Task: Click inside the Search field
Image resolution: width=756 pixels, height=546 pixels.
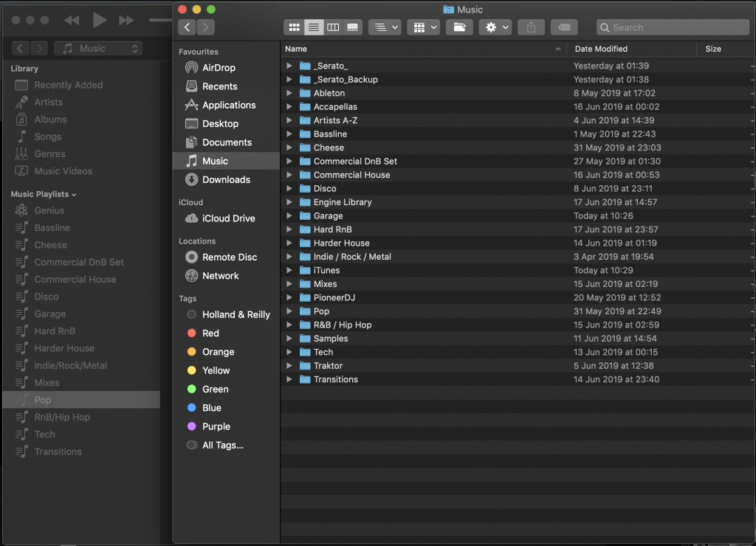Action: 672,27
